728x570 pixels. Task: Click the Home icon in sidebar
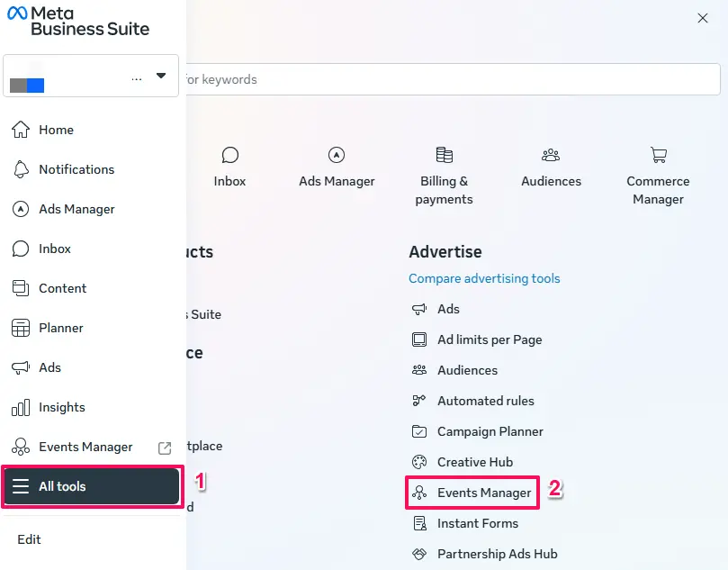[x=21, y=130]
